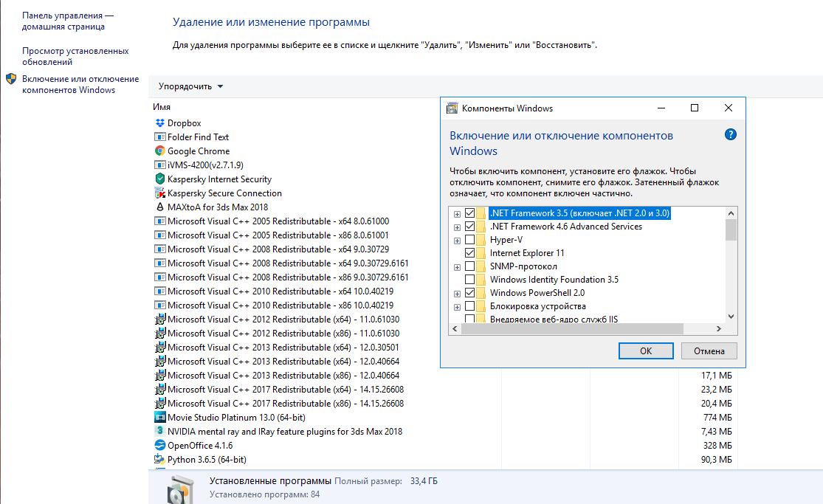
Task: Click the Dropbox program icon
Action: click(x=160, y=122)
